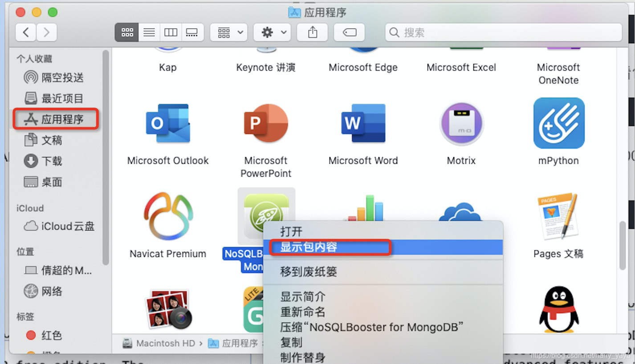635x364 pixels.
Task: Select the Motrix app icon
Action: [x=461, y=123]
